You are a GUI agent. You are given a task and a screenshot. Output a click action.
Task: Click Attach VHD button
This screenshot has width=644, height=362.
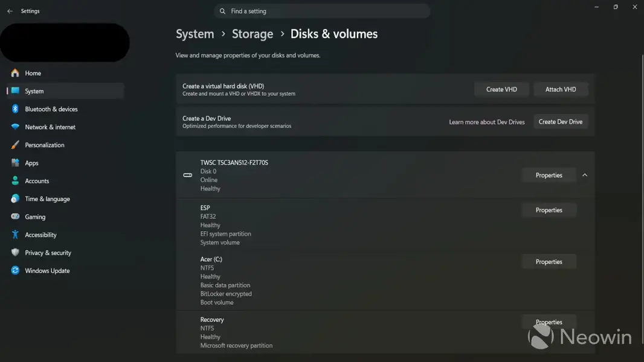pos(561,89)
